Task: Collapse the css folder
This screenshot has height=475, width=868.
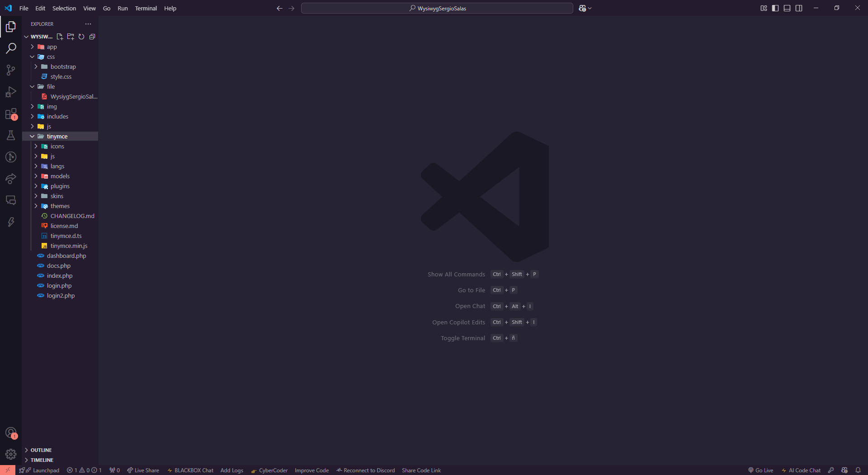Action: tap(61, 57)
